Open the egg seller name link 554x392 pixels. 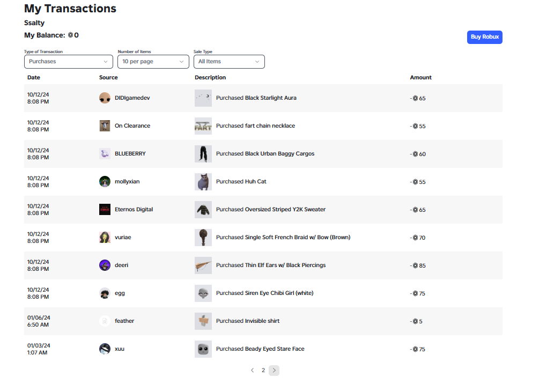[x=120, y=293]
